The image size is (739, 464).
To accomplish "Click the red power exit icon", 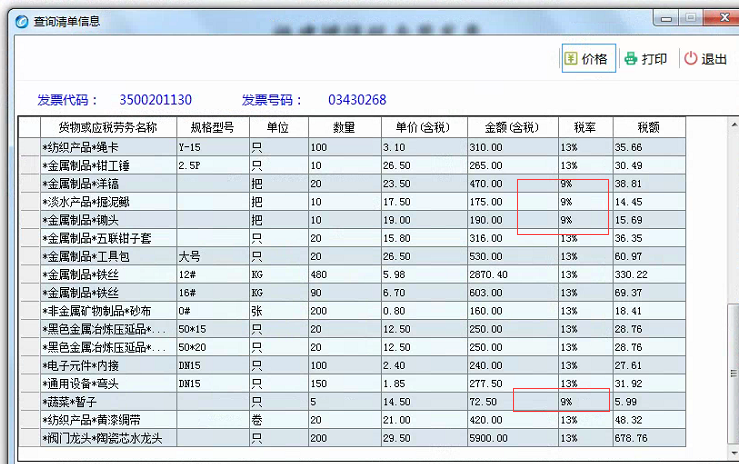I will click(690, 59).
